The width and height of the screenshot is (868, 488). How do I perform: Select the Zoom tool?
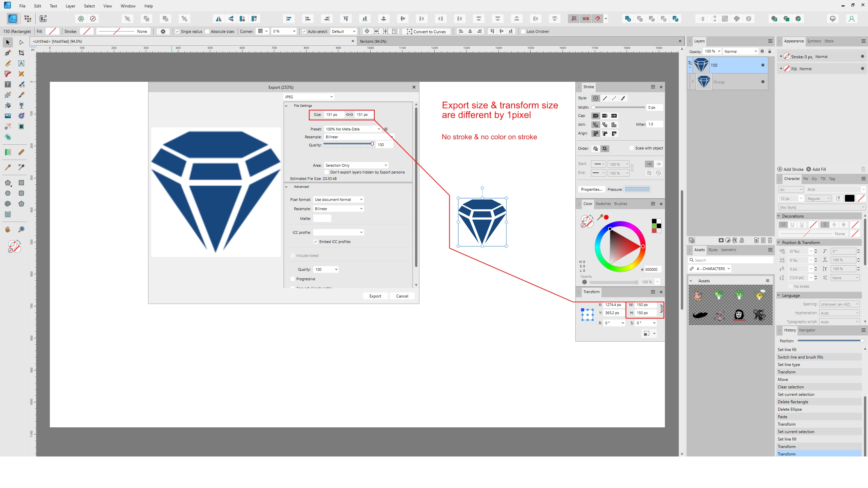pyautogui.click(x=21, y=229)
